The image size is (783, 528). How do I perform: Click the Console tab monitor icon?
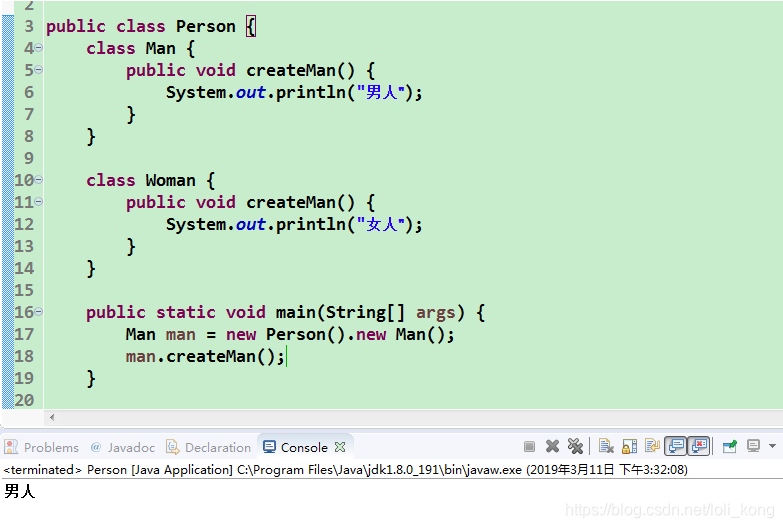tap(269, 447)
